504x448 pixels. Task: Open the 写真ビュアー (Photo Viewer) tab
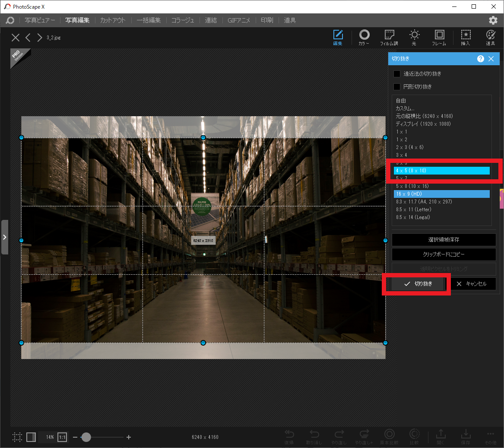pos(40,20)
